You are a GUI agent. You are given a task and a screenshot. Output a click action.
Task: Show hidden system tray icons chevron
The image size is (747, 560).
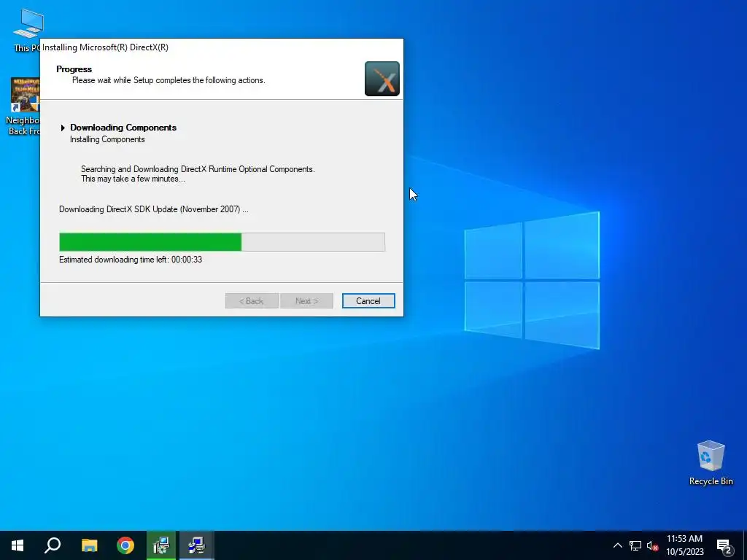(x=617, y=545)
